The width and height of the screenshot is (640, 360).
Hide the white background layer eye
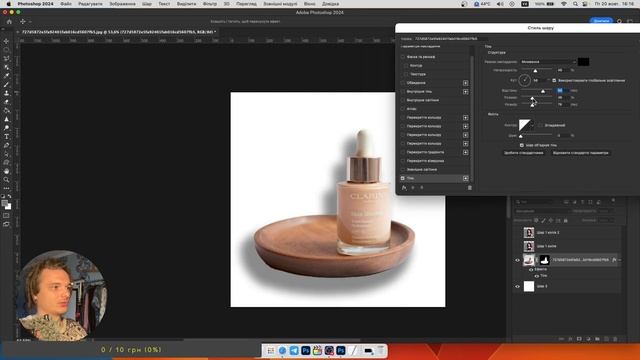517,287
